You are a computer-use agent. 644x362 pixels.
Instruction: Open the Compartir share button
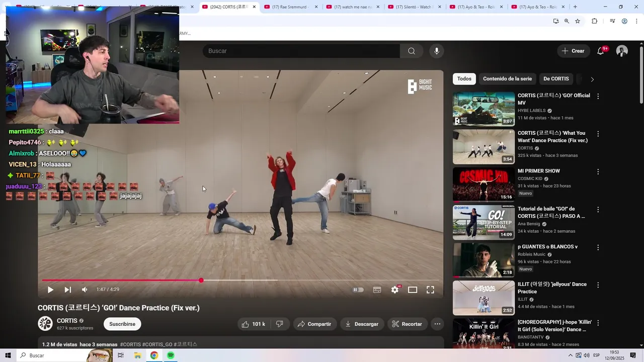pyautogui.click(x=314, y=324)
